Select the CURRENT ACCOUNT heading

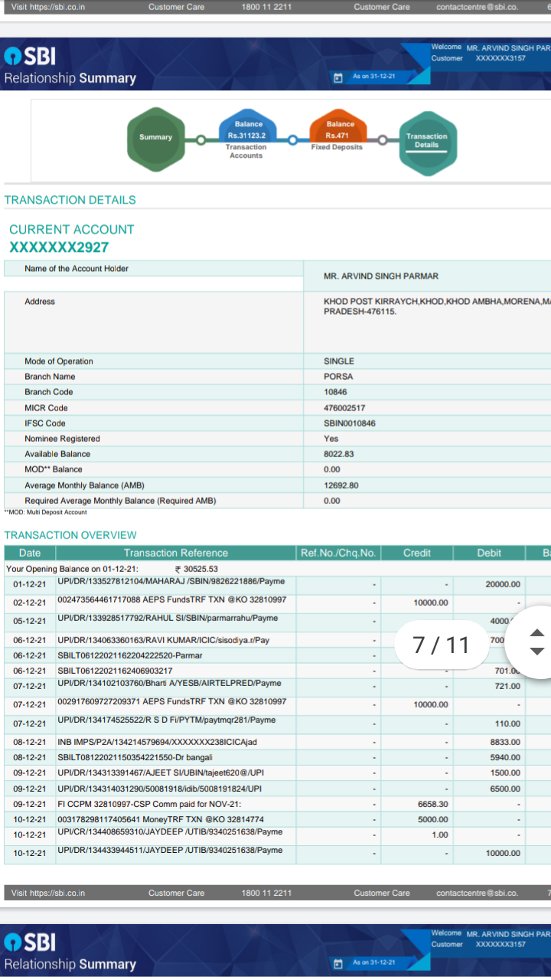tap(72, 229)
